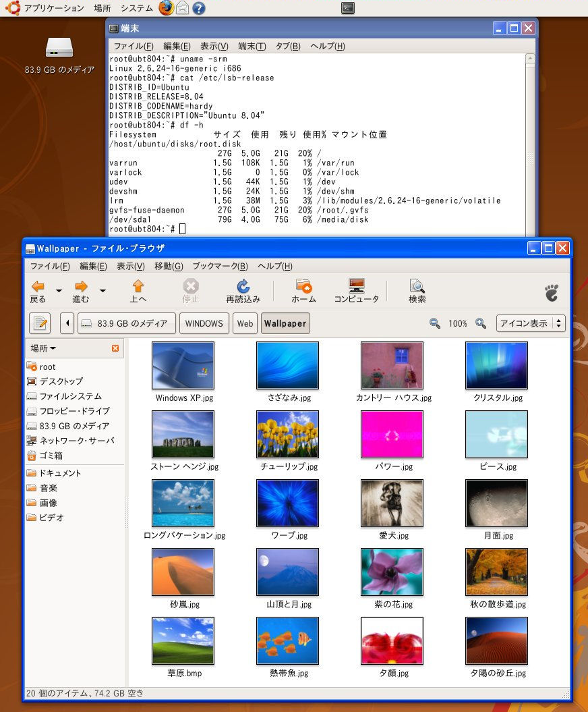
Task: Click WINDOWS path bar button
Action: pyautogui.click(x=204, y=323)
